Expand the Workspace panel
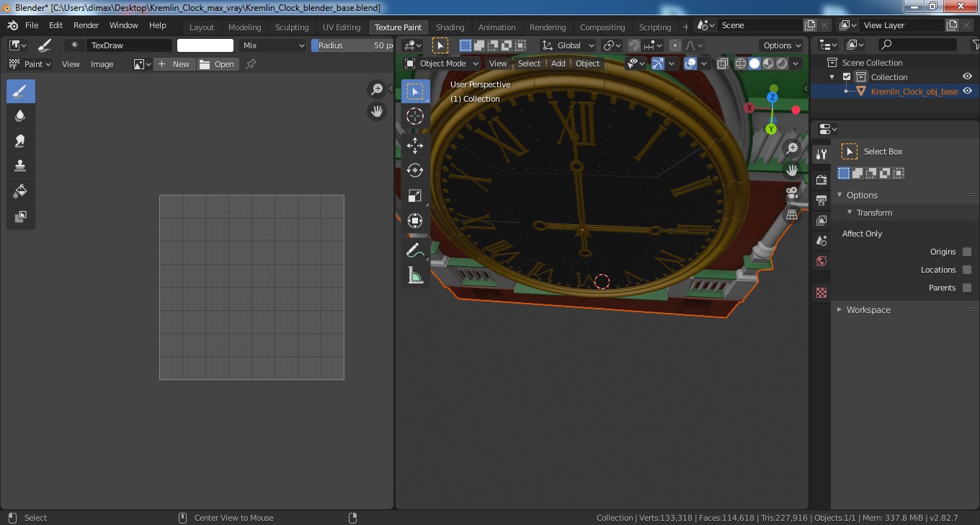 click(x=839, y=310)
